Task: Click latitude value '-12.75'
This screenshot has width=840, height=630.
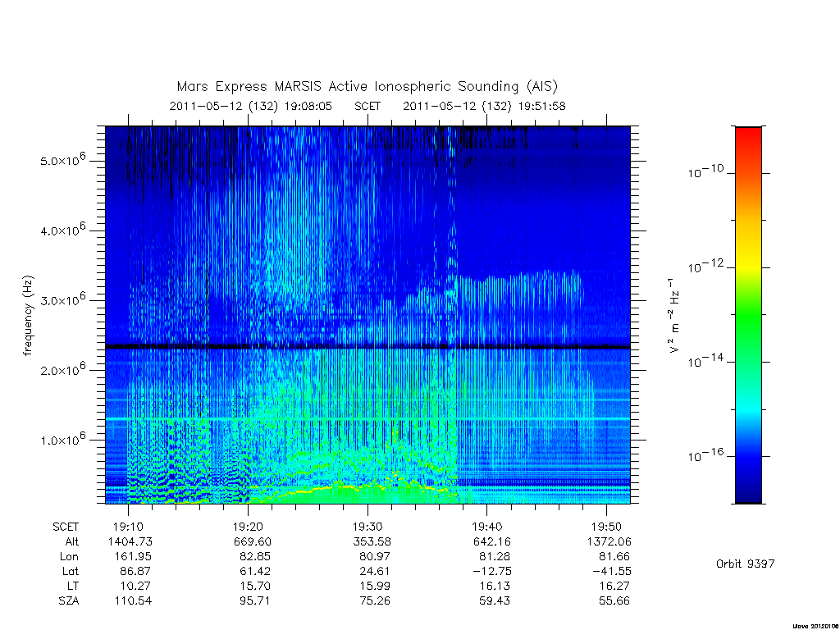Action: point(492,571)
